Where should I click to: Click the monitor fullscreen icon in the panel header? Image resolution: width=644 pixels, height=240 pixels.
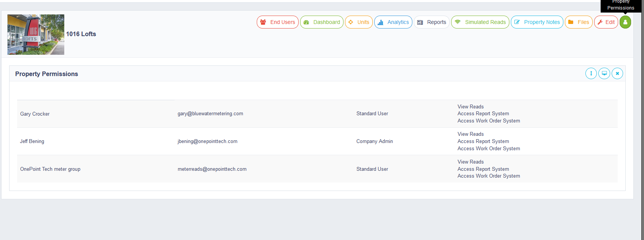tap(604, 73)
